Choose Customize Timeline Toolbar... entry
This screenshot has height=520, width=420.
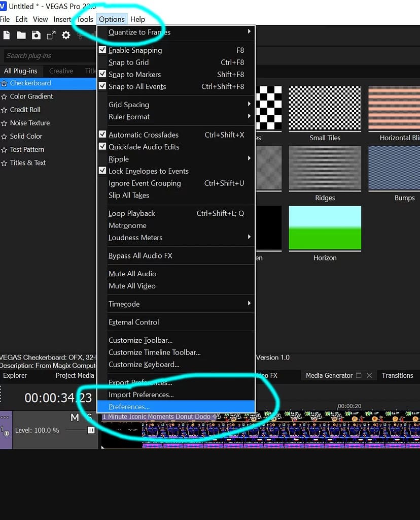pos(176,352)
